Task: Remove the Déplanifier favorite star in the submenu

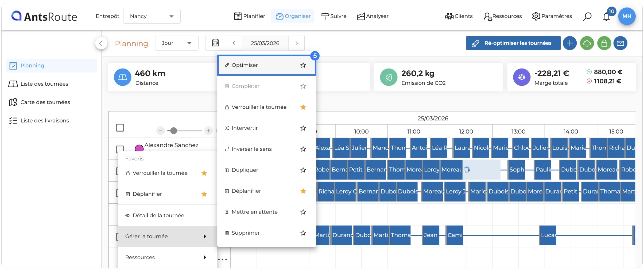Action: [303, 191]
